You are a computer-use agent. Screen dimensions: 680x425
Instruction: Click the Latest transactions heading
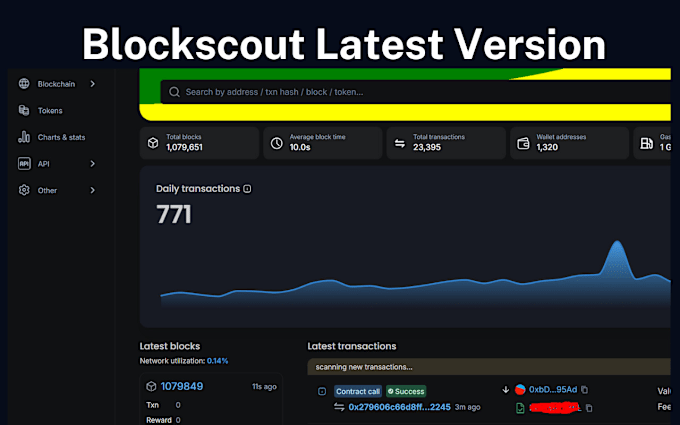(x=352, y=346)
